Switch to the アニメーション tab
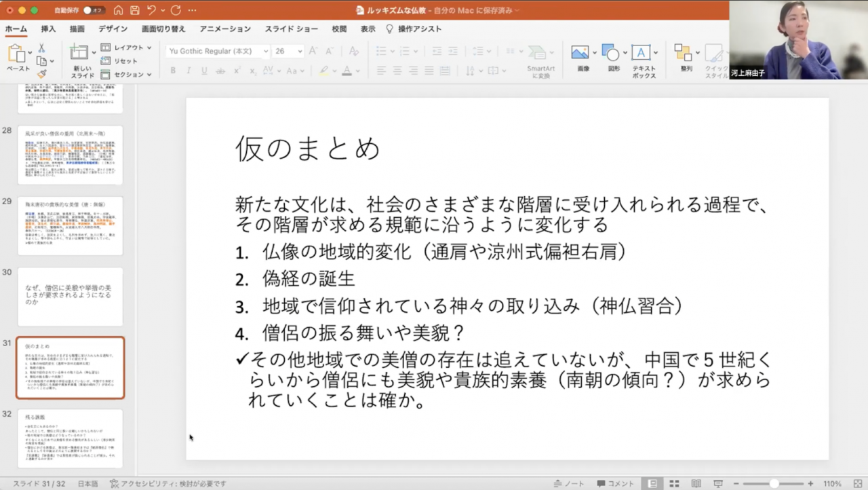 (x=225, y=29)
